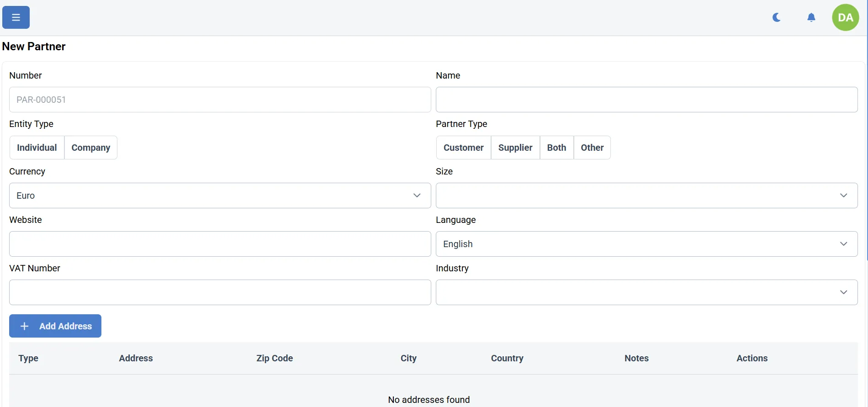Click into the Website field

click(220, 244)
